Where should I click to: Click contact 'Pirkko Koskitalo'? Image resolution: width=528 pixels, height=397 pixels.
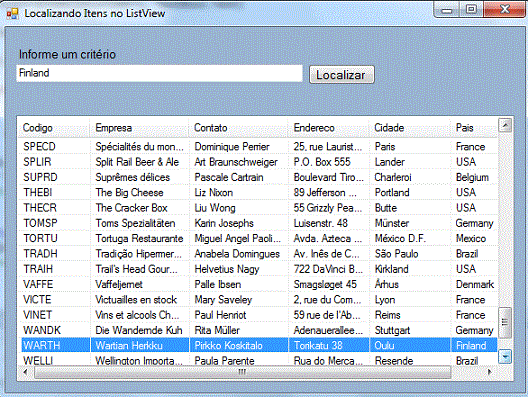(228, 345)
